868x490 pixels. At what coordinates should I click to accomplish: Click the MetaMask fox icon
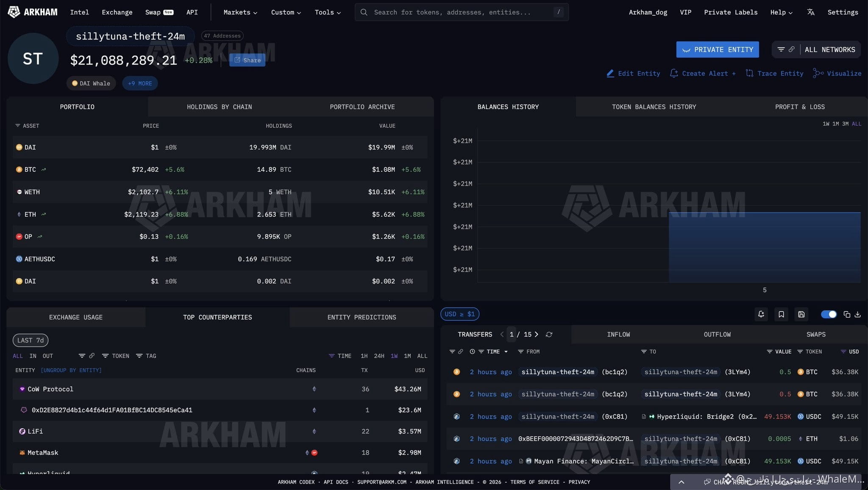(22, 453)
